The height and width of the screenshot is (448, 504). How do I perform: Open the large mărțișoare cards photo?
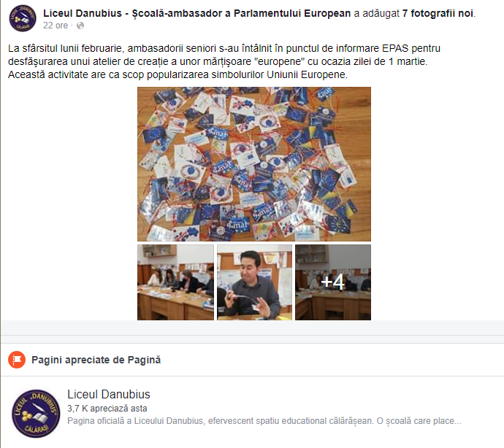[254, 163]
